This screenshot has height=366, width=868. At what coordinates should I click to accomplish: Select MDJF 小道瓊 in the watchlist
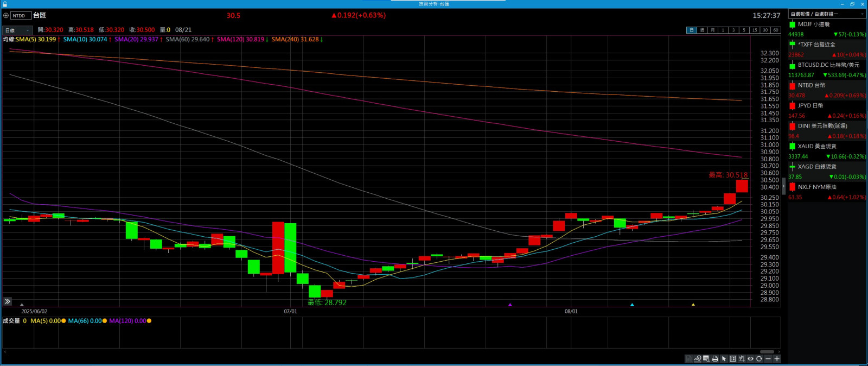tap(827, 29)
